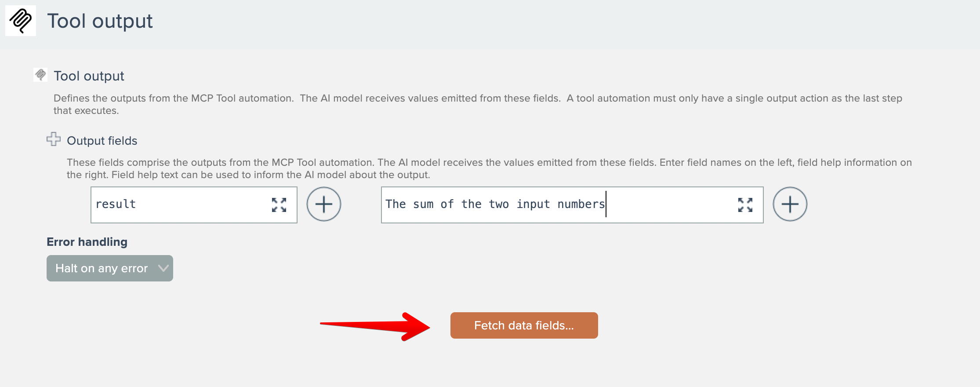Click the large "Tool output" page title
980x387 pixels.
pyautogui.click(x=100, y=21)
